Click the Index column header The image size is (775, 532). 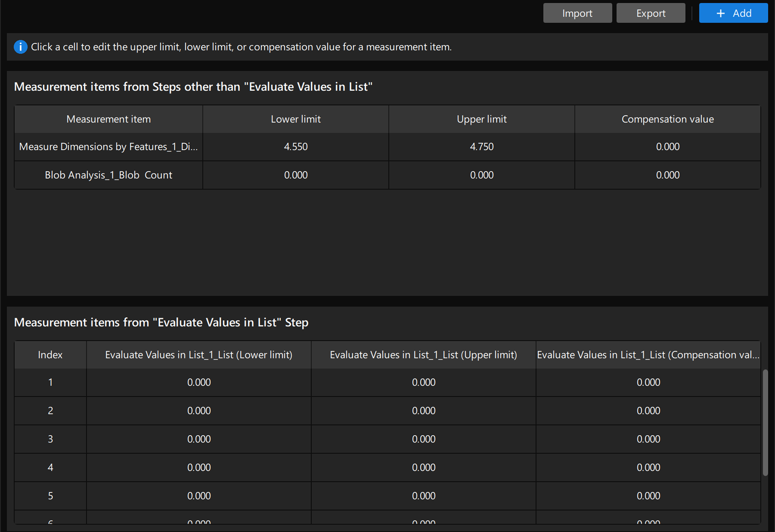(50, 355)
